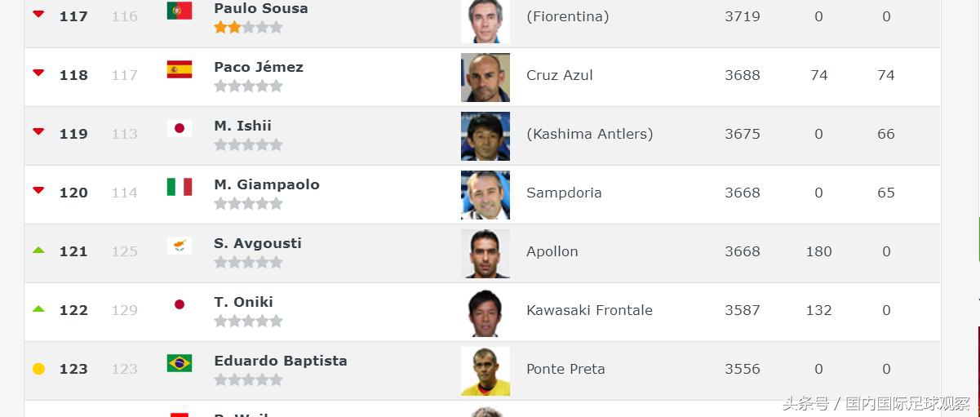Click the Brazil flag beside Eduardo Baptista
980x417 pixels.
click(180, 363)
